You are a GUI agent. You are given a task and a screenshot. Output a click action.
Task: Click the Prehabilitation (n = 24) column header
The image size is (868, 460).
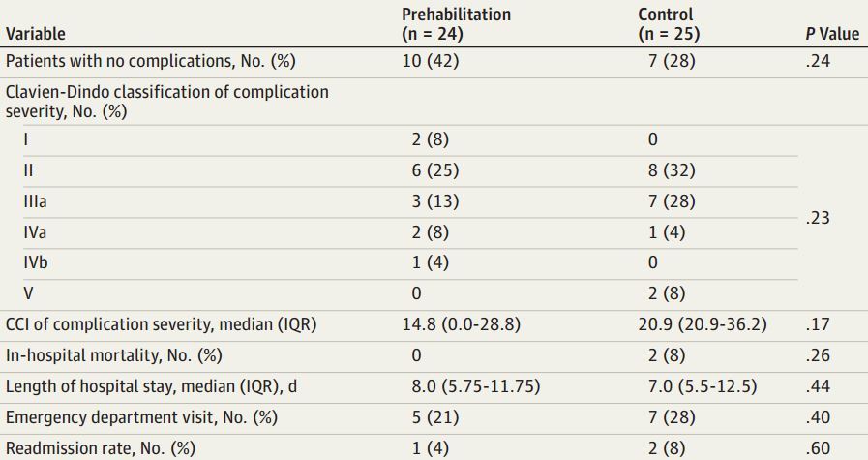point(456,24)
